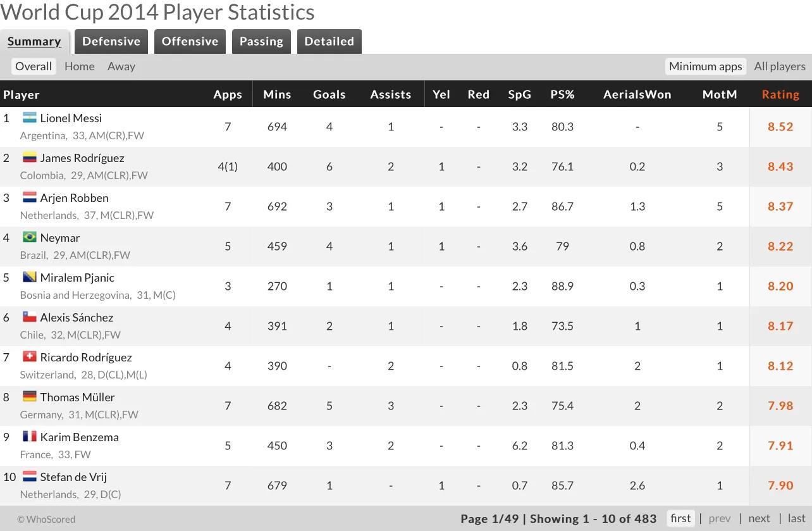The image size is (812, 531).
Task: Click Colombia flag icon beside James Rodríguez
Action: click(29, 158)
